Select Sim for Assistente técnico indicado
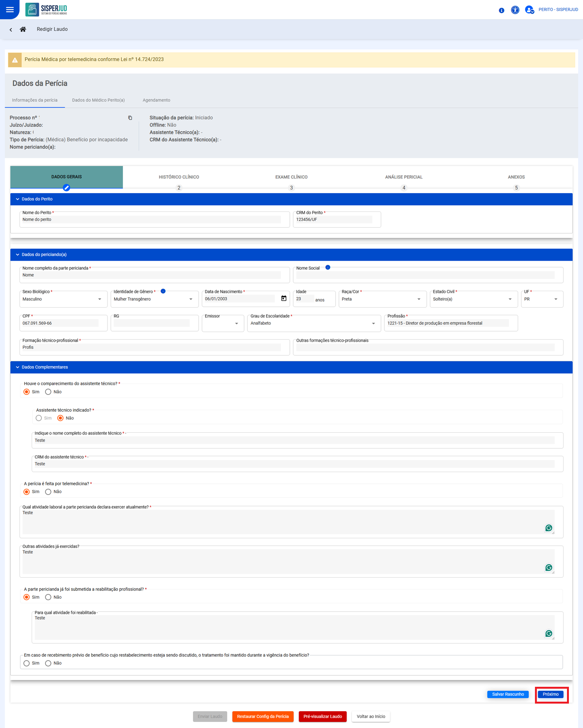 [39, 418]
